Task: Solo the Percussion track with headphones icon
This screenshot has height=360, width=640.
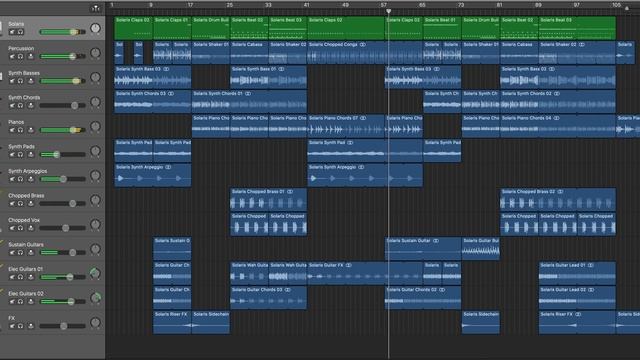Action: click(x=20, y=56)
